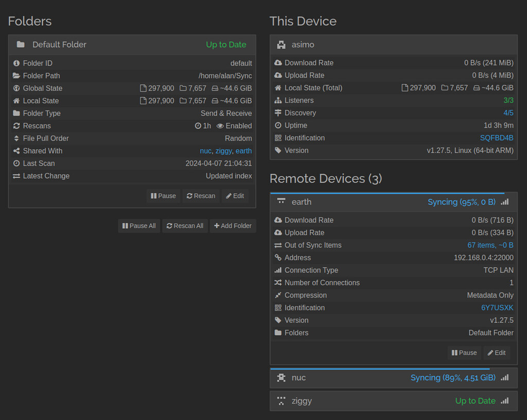Viewport: 527px width, 420px height.
Task: Click the Add Folder button
Action: (233, 226)
